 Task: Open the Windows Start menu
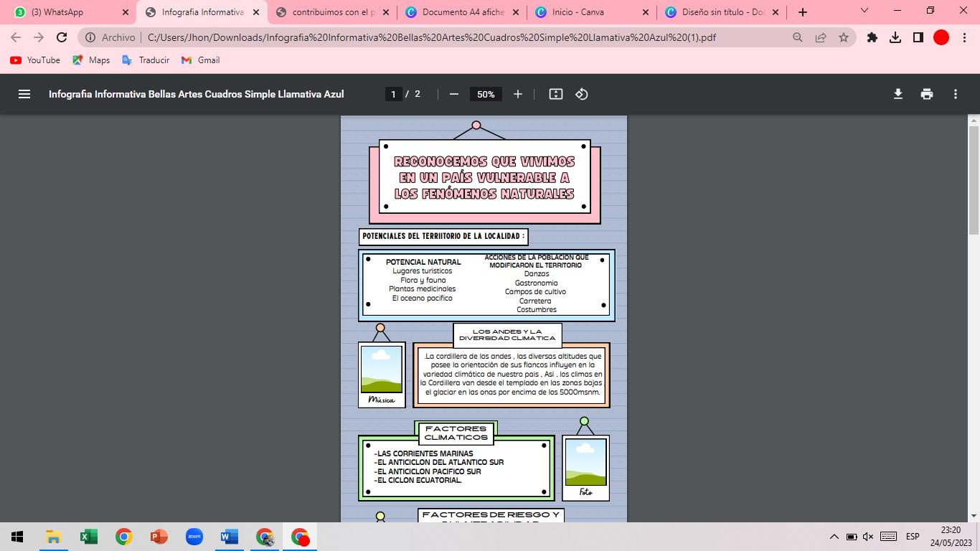click(x=17, y=537)
